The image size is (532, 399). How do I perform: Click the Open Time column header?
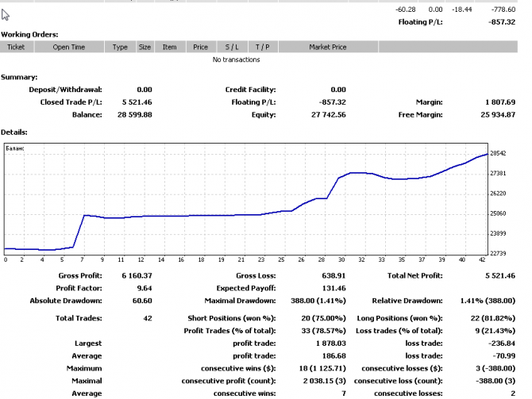tap(69, 47)
